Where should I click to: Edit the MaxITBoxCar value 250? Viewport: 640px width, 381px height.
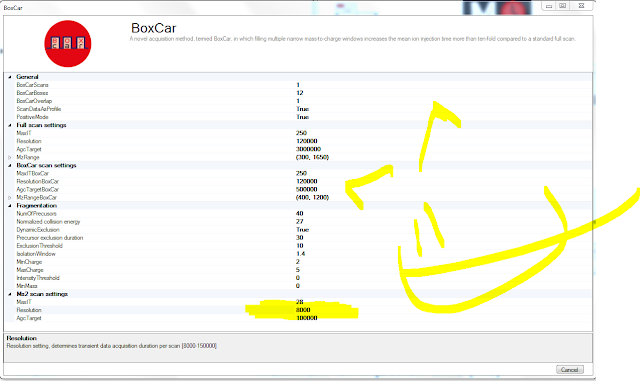tap(301, 173)
